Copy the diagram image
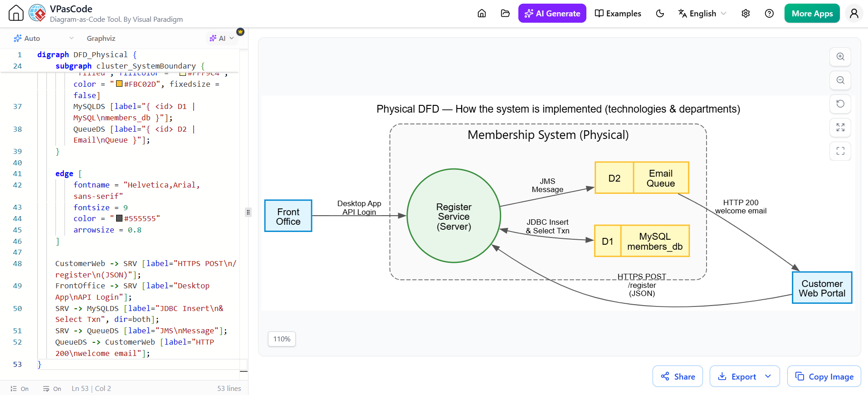This screenshot has height=395, width=868. (x=824, y=376)
